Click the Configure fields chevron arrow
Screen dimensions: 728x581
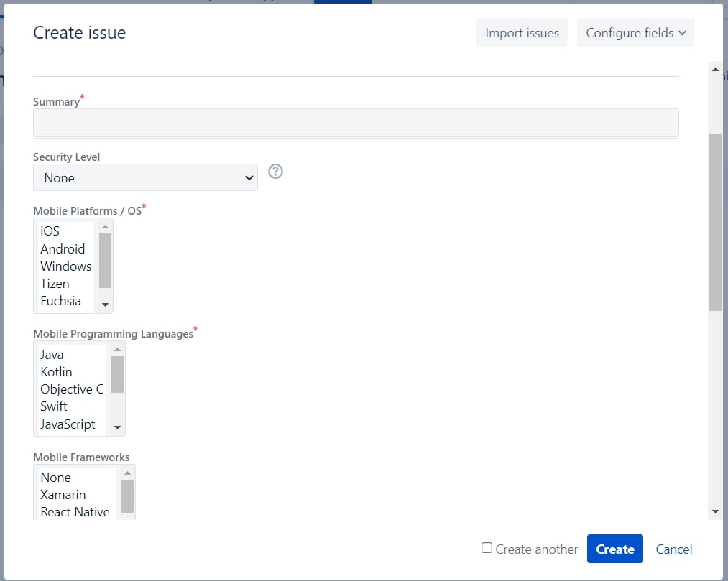(682, 33)
